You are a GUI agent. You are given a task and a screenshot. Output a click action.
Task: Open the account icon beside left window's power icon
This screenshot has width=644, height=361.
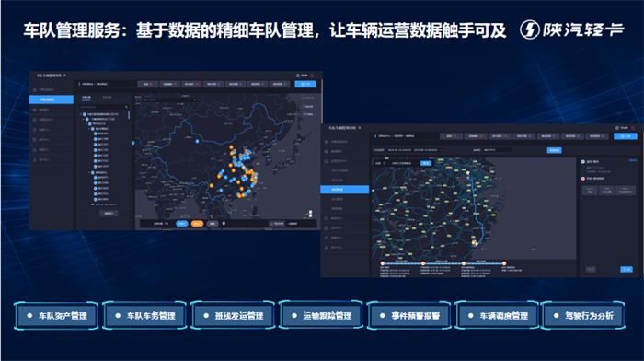pos(298,76)
